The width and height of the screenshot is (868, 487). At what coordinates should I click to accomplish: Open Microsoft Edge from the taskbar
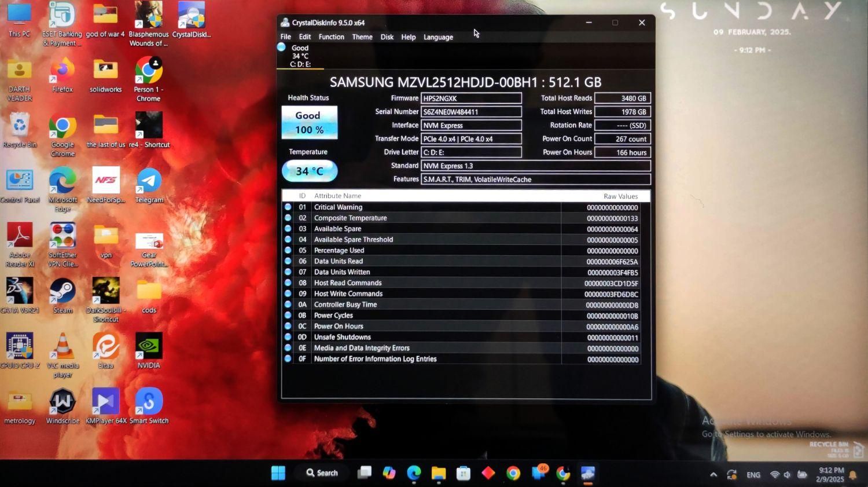pyautogui.click(x=414, y=473)
